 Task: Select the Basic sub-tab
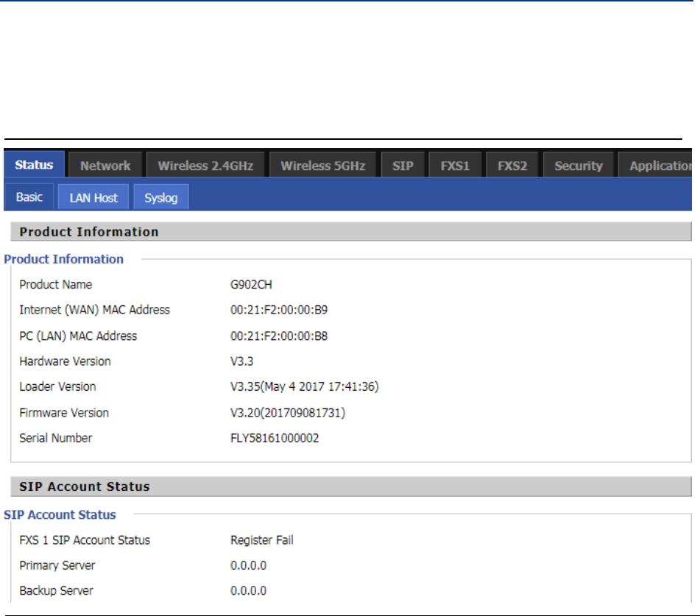(29, 197)
